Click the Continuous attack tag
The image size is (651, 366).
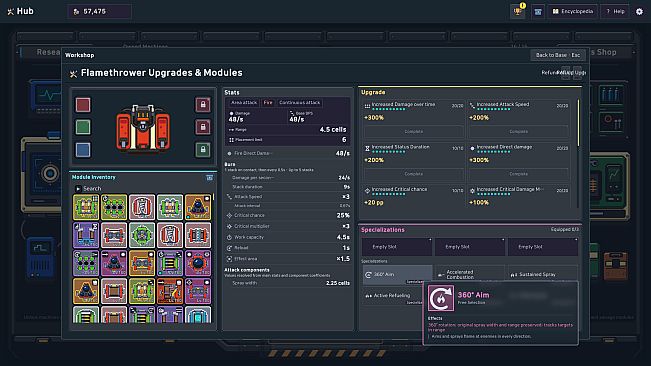click(300, 102)
